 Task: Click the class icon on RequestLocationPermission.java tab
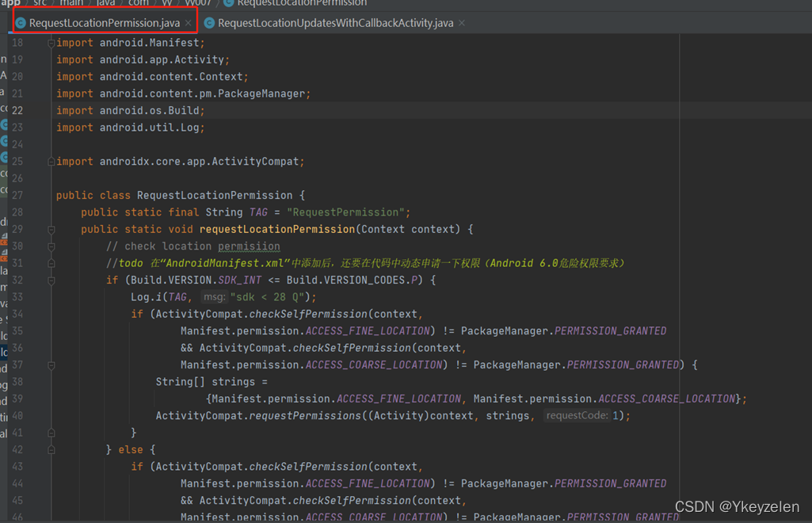21,23
